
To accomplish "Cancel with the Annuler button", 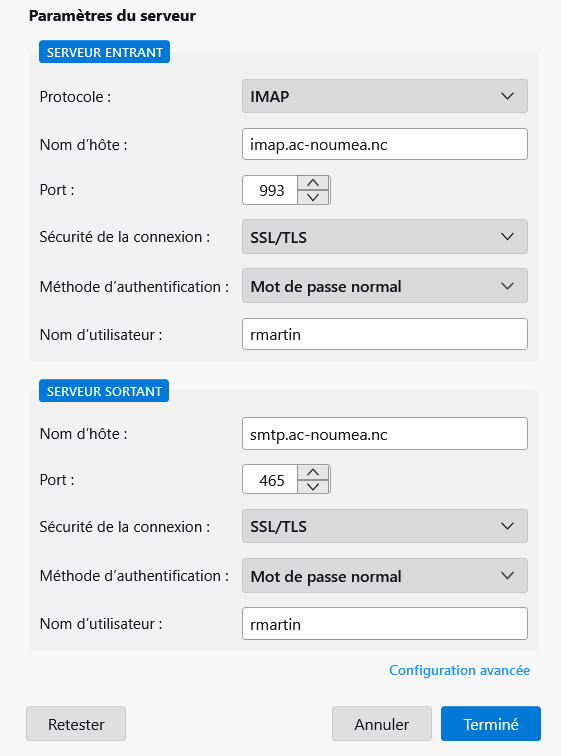I will [382, 724].
